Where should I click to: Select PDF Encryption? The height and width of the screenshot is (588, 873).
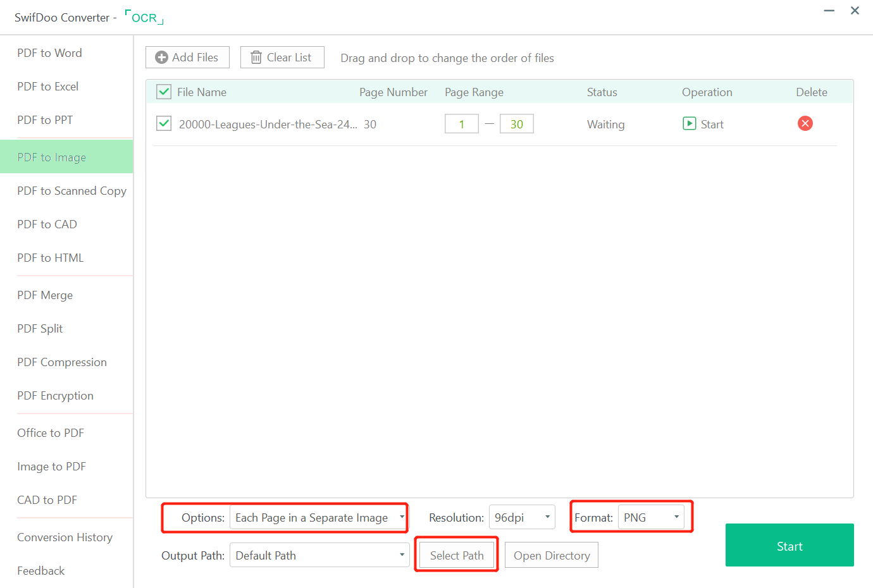(55, 396)
